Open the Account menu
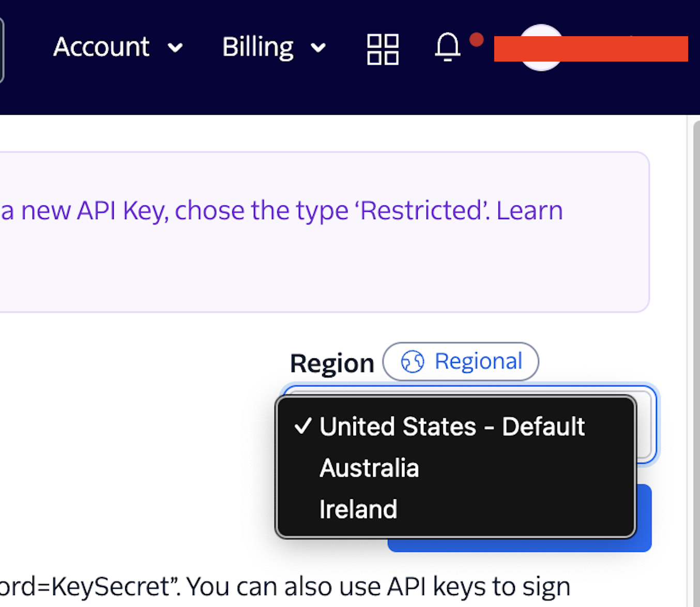The image size is (700, 607). (102, 47)
